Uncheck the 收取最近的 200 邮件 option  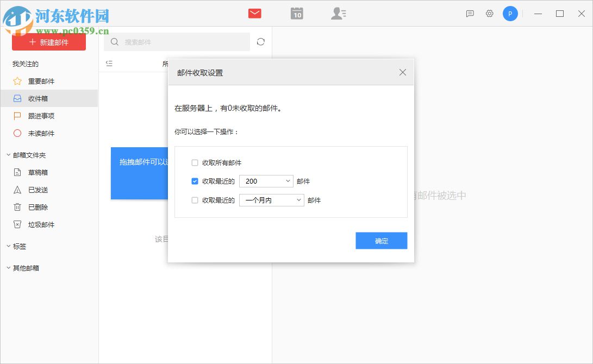tap(193, 181)
